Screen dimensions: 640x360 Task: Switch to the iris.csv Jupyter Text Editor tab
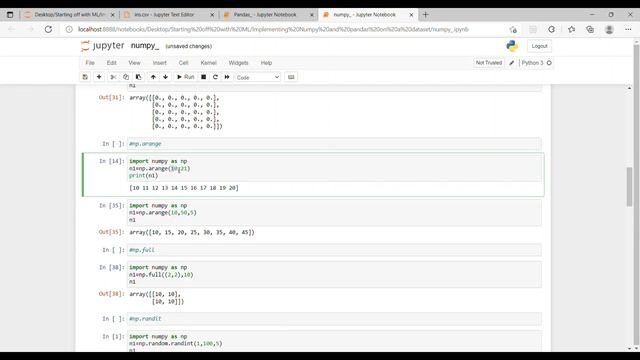pyautogui.click(x=164, y=15)
